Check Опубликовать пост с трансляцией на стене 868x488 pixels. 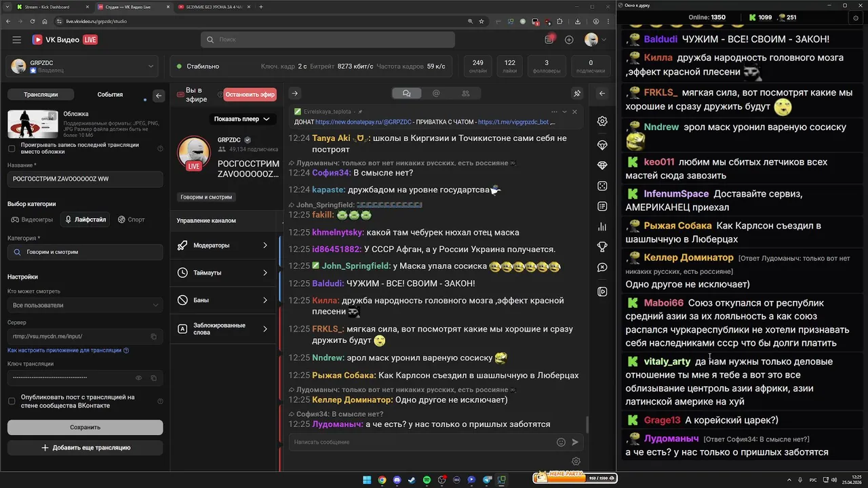click(12, 401)
